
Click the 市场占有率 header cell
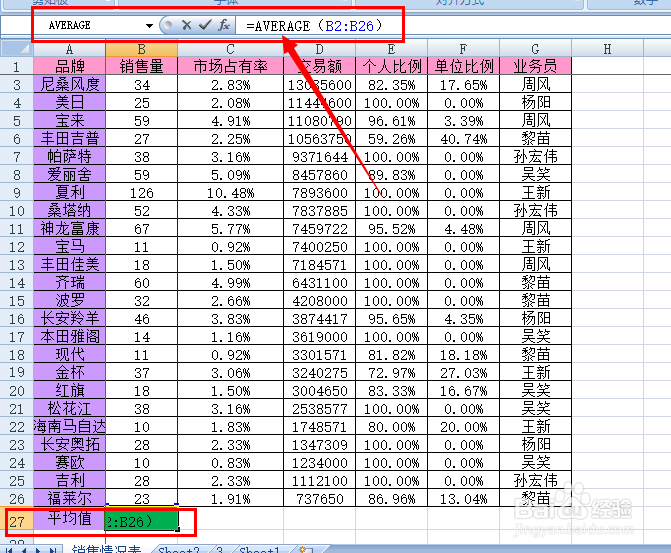coord(231,66)
